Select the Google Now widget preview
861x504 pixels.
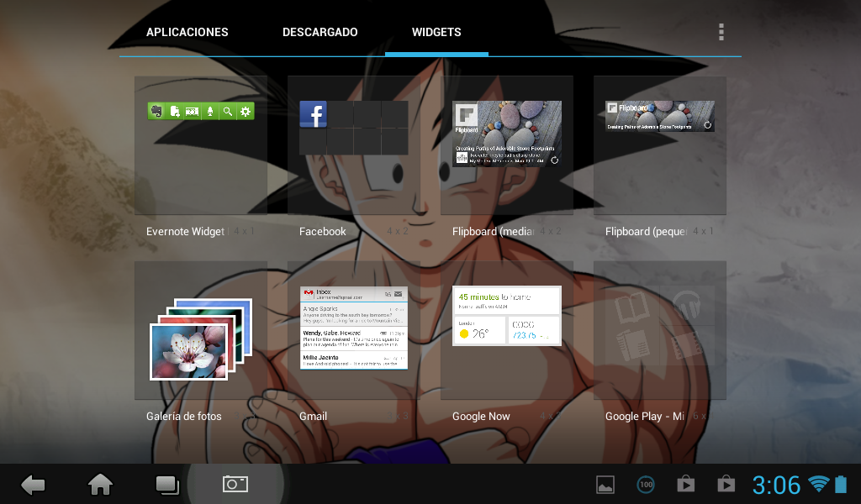pos(507,316)
